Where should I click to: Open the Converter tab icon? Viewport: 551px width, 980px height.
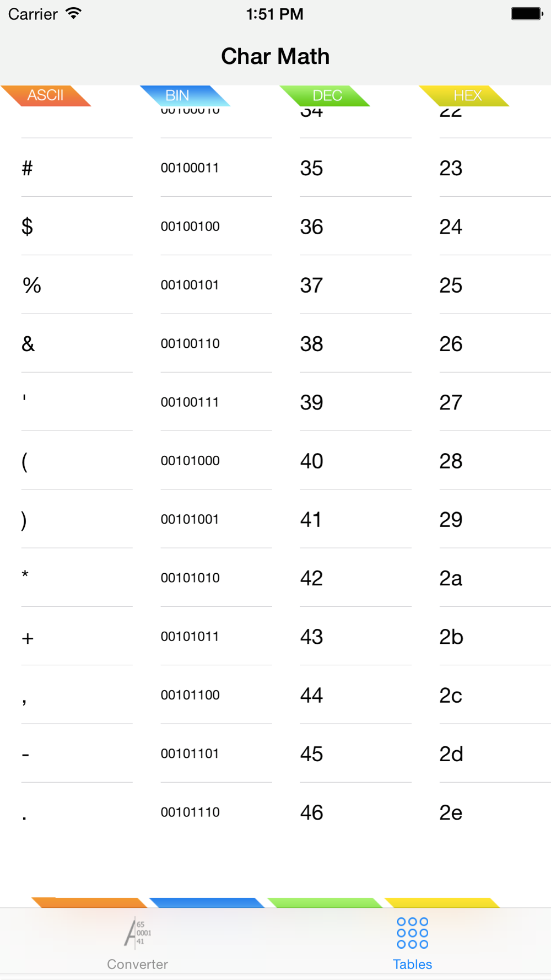coord(137,933)
